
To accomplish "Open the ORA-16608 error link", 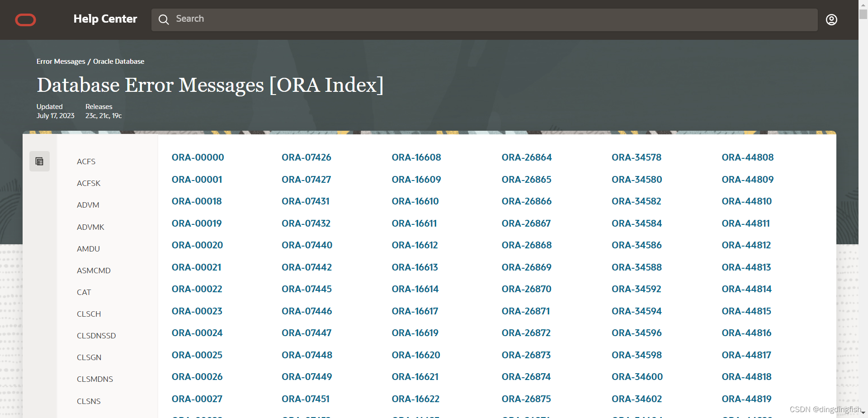I will (416, 157).
